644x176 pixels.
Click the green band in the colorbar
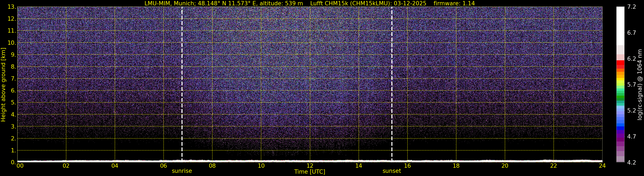click(x=620, y=97)
